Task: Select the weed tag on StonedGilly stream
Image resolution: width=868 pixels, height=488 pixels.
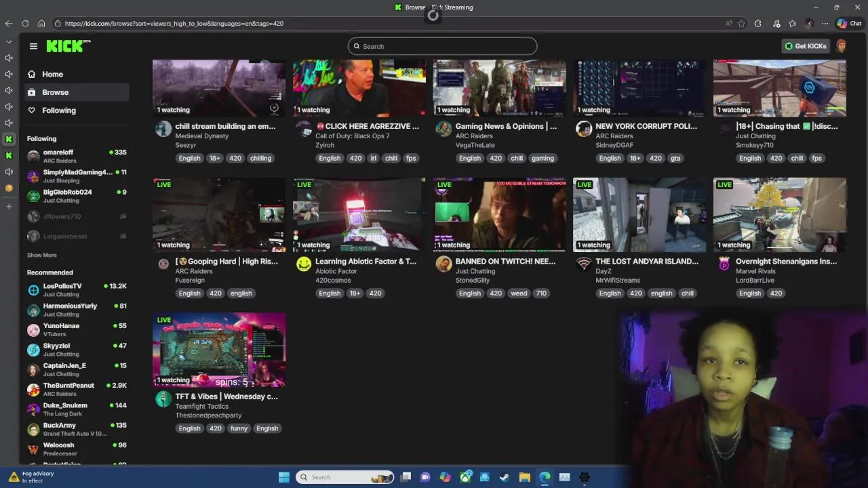Action: click(x=519, y=293)
